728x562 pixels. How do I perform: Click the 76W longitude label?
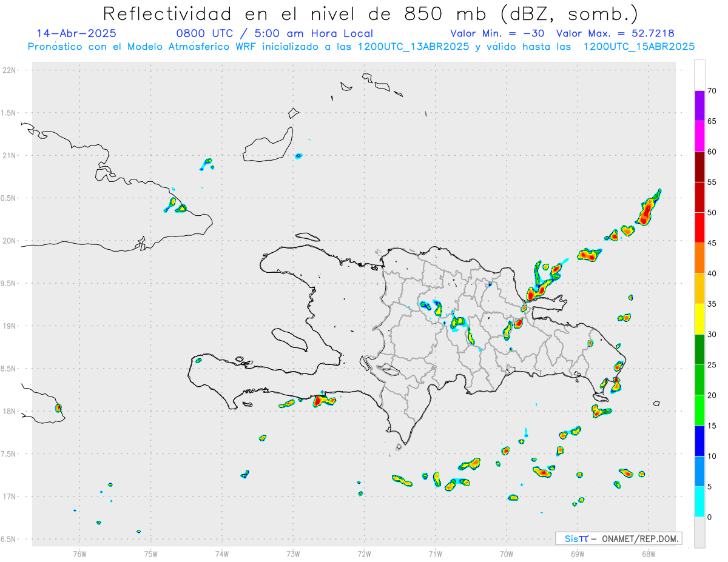[x=79, y=554]
